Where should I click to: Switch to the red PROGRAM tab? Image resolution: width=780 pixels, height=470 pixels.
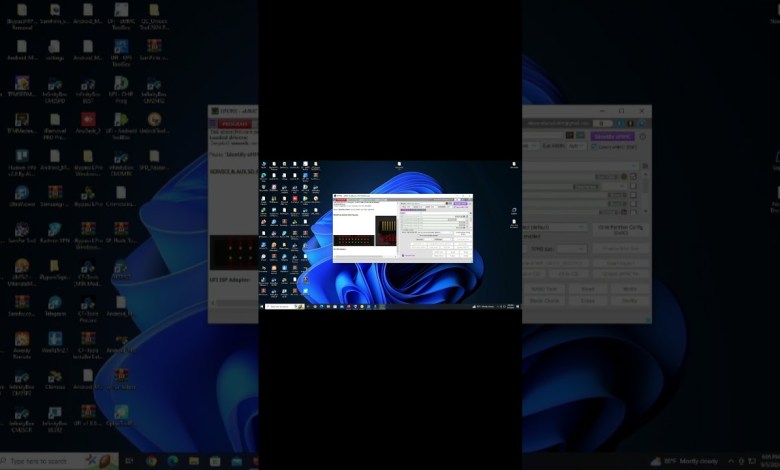[233, 124]
